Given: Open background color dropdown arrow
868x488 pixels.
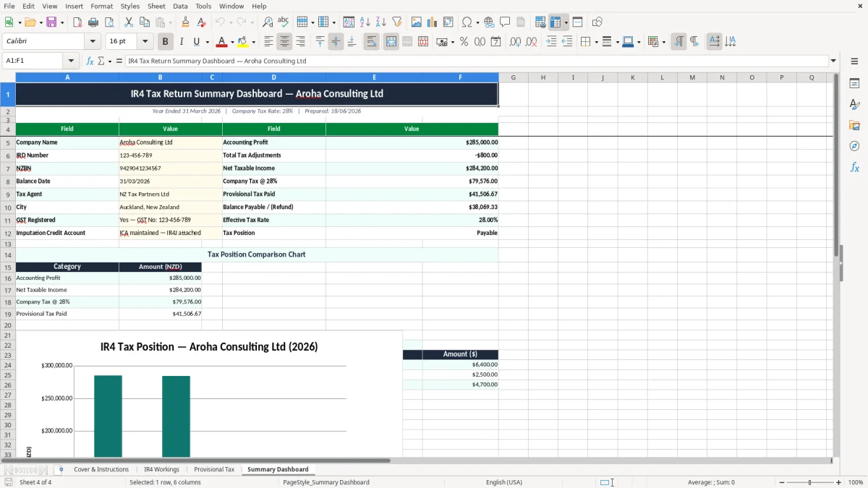Looking at the screenshot, I should click(x=253, y=42).
